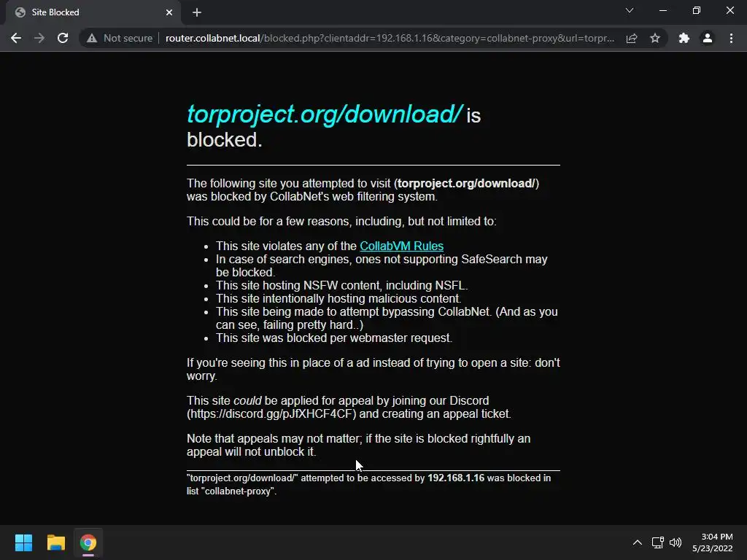This screenshot has height=560, width=747.
Task: Click the torproject.org/download/ heading text
Action: tap(325, 114)
